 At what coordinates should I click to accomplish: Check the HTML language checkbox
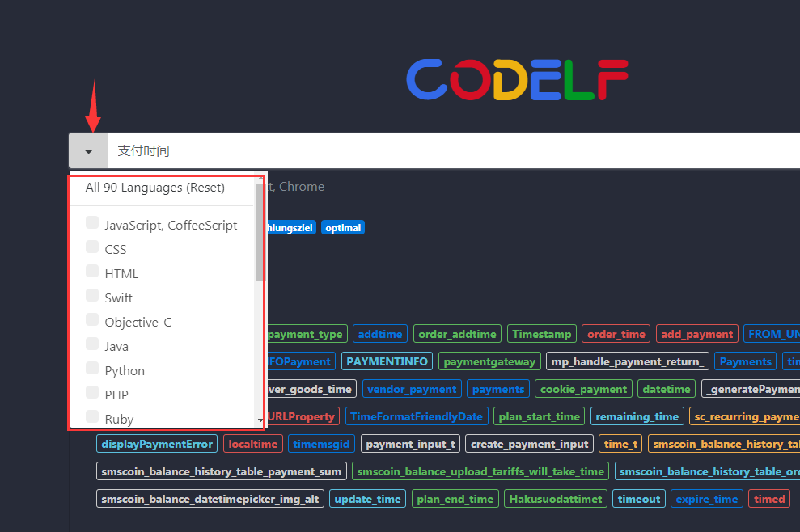pos(92,271)
